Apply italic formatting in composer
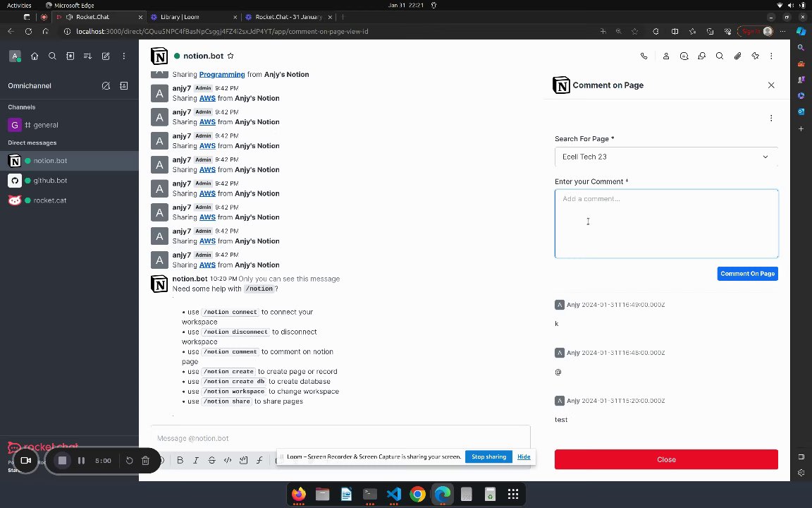Screen dimensions: 812x508 [196, 460]
